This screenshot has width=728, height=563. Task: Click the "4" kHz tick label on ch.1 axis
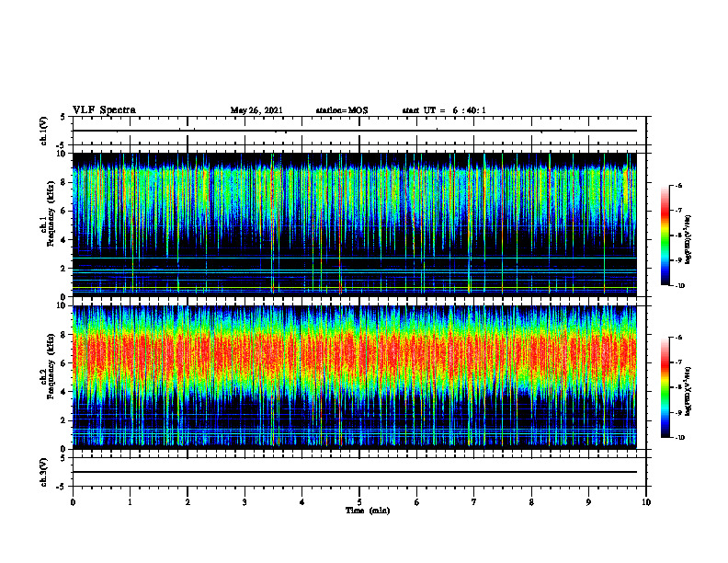click(x=64, y=240)
